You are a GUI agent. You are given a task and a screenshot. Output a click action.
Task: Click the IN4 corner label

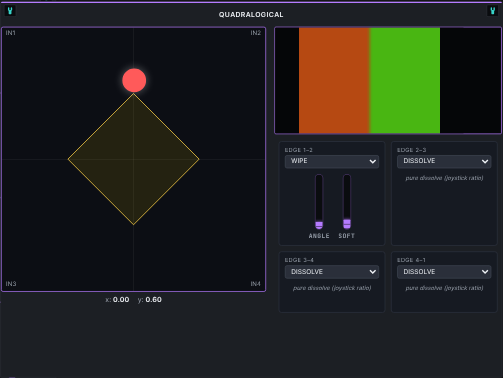(x=256, y=284)
